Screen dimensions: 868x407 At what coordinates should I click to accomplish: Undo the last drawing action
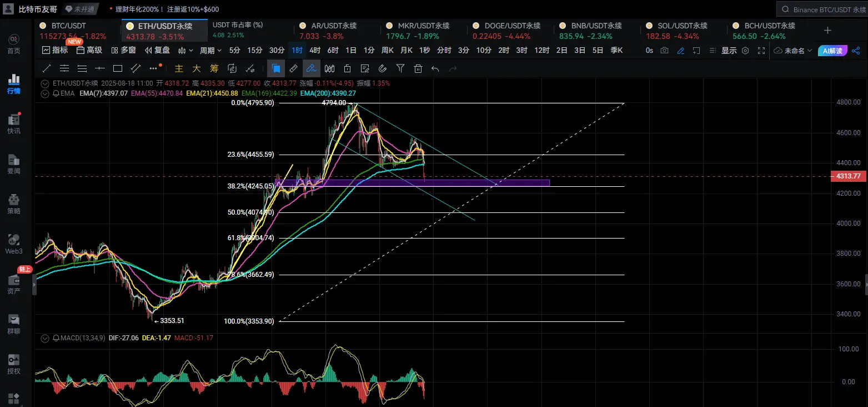pyautogui.click(x=435, y=68)
